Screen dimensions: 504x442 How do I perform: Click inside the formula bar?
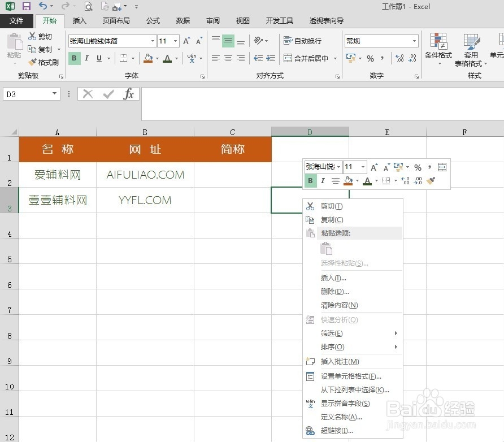coord(323,104)
